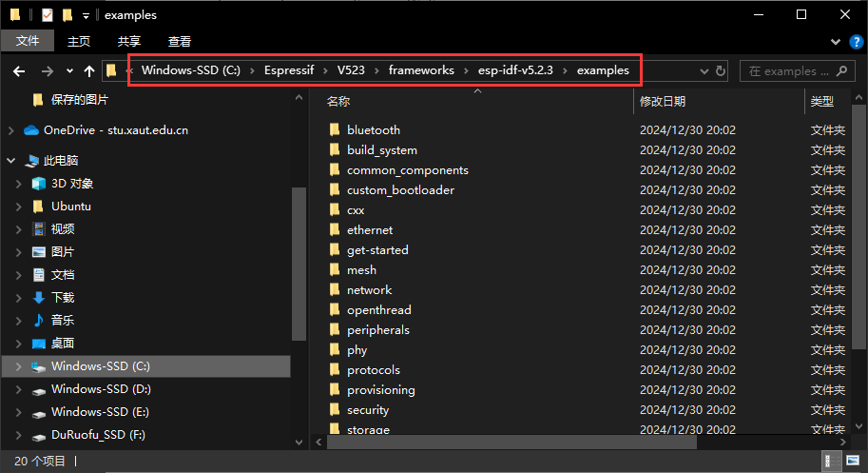Click the search examples input box
The width and height of the screenshot is (868, 473).
tap(791, 71)
